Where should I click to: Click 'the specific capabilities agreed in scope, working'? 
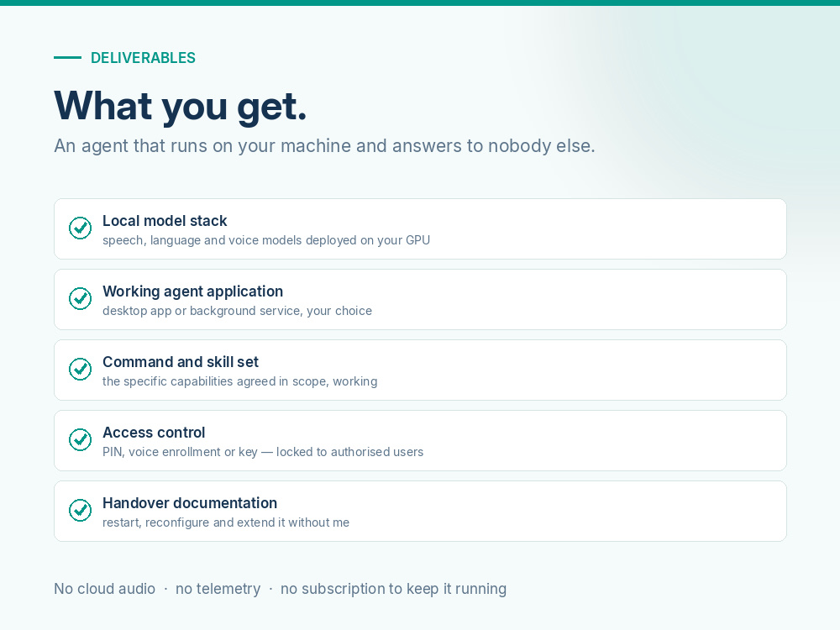pos(240,381)
